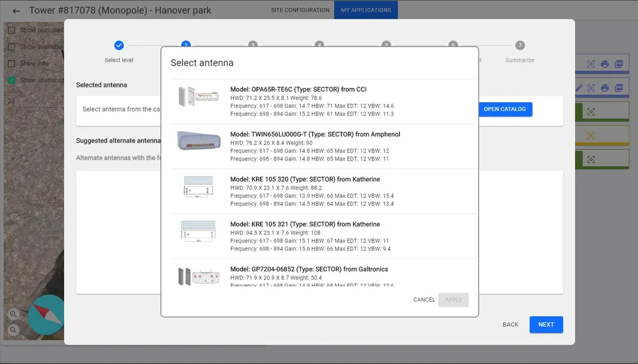Click the zoom-in magnifier on the map
The image size is (638, 364).
pos(14,314)
